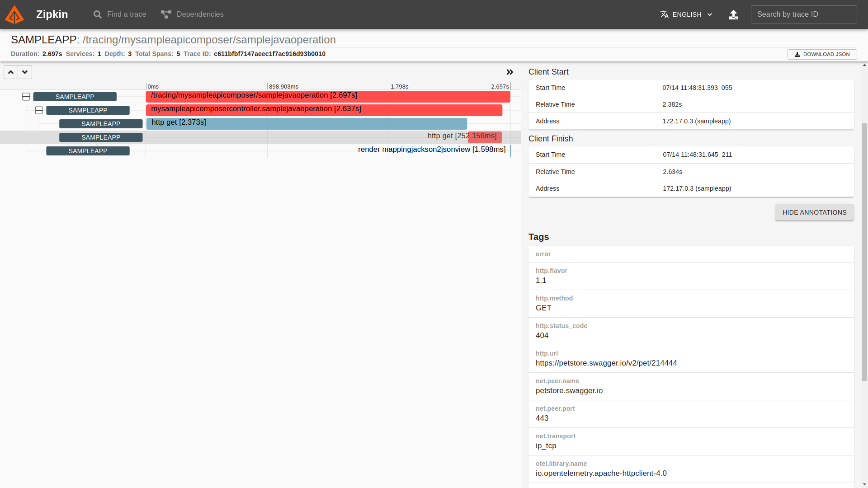
Task: Click the Zipkin logo icon
Action: pyautogui.click(x=14, y=14)
